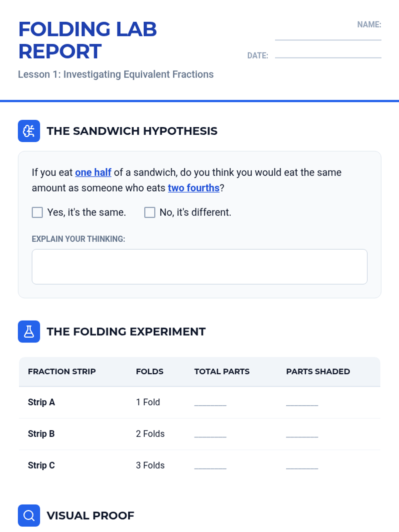This screenshot has width=399, height=532.
Task: Open the "two fourths" link
Action: coord(194,188)
